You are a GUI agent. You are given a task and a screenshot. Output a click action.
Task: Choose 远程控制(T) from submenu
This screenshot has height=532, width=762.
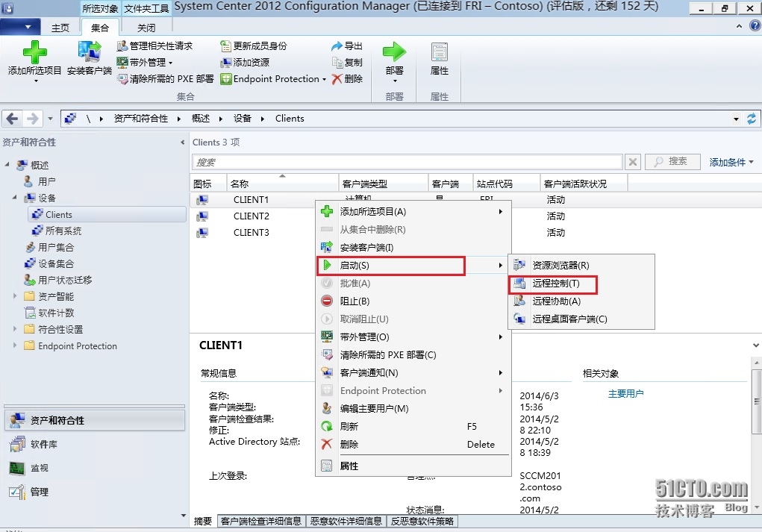581,284
